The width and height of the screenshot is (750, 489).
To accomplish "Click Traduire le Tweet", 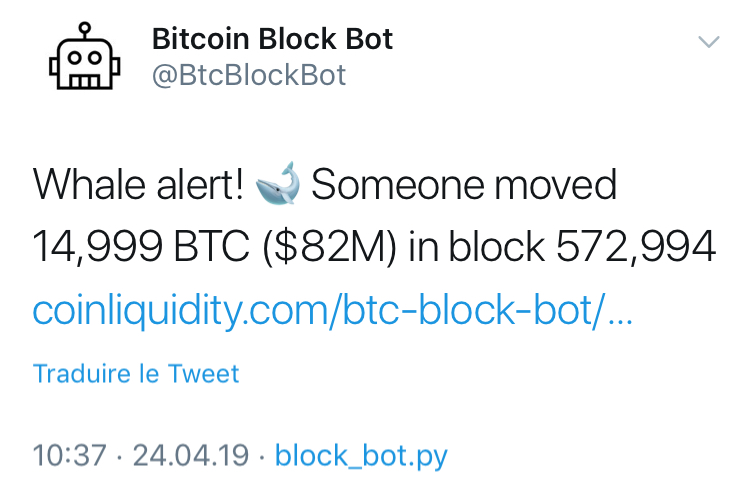I will (136, 374).
